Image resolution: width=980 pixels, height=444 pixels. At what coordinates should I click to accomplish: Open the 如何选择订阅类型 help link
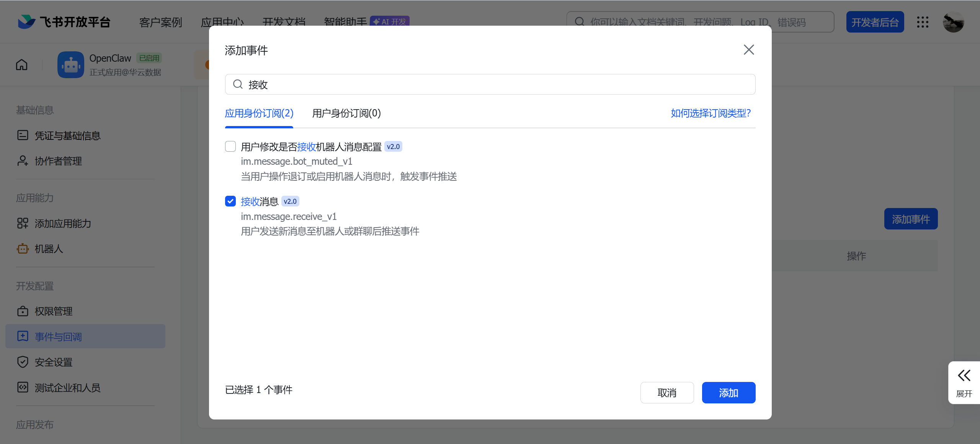710,113
